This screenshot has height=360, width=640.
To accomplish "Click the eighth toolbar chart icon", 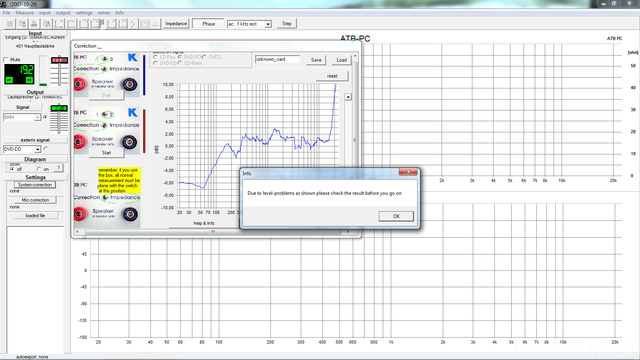I will (x=96, y=24).
